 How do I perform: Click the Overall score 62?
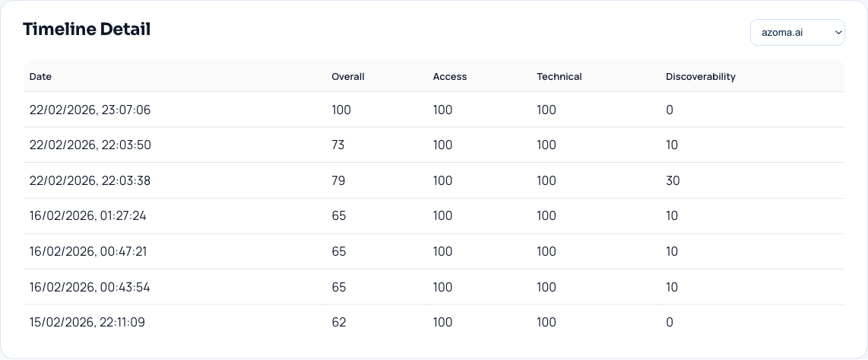338,323
